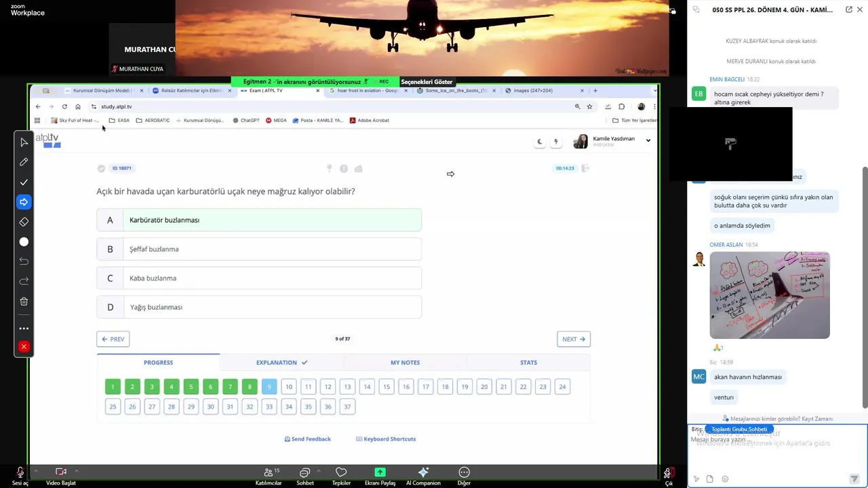This screenshot has width=868, height=488.
Task: Click the exit icon next to exam timer
Action: 585,168
